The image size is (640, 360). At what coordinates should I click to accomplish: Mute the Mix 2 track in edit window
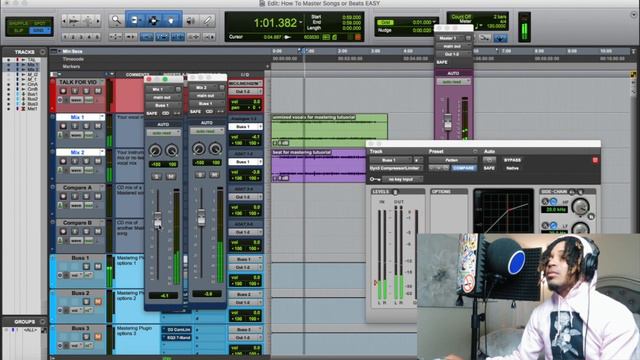coord(98,161)
